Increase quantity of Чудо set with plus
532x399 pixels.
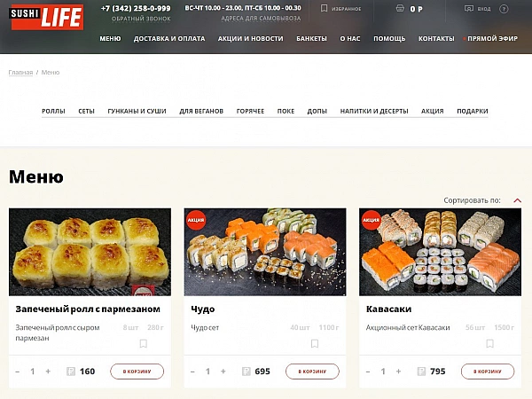(x=223, y=372)
